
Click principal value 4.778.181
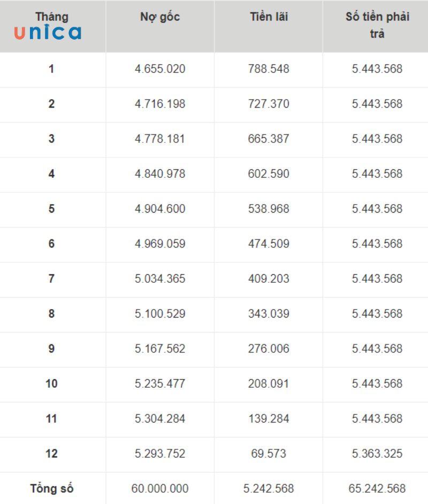160,139
